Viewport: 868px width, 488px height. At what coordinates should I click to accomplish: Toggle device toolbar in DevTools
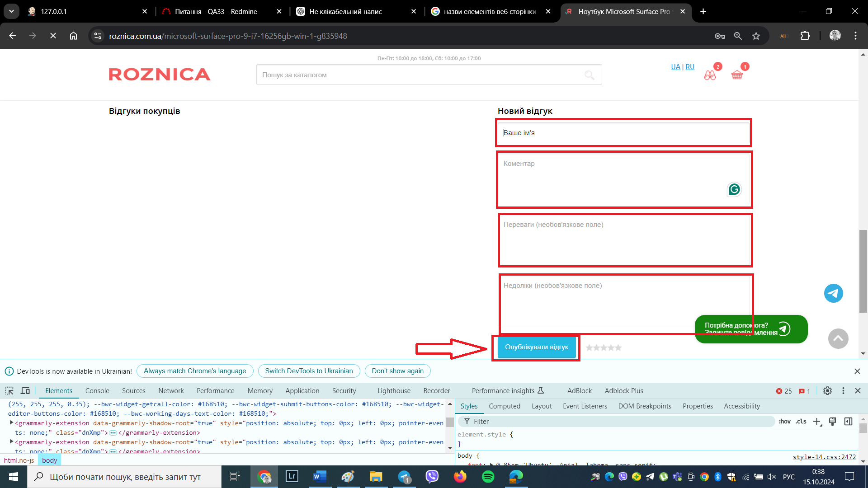25,391
